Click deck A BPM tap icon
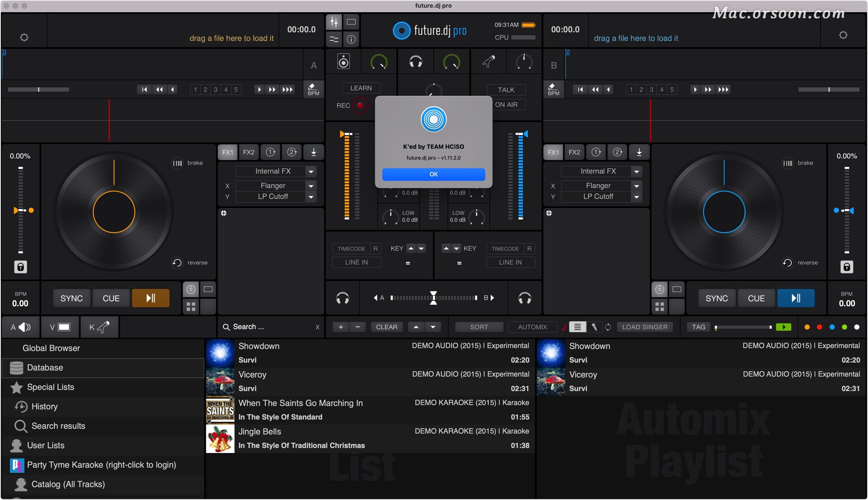The width and height of the screenshot is (868, 500). [x=313, y=89]
